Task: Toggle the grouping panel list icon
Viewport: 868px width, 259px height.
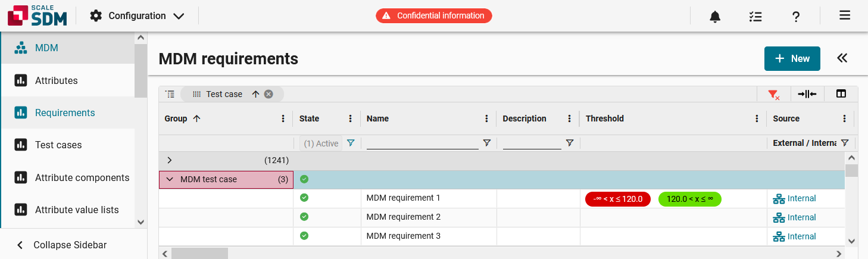Action: click(170, 94)
